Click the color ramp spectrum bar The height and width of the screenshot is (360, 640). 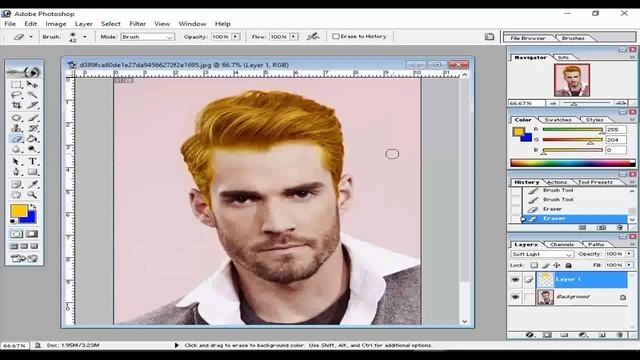pyautogui.click(x=573, y=163)
